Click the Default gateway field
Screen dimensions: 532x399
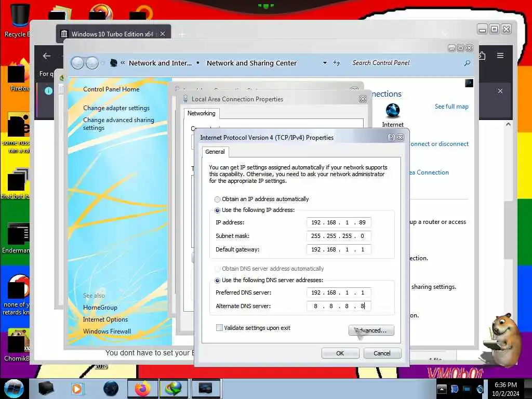click(x=339, y=249)
